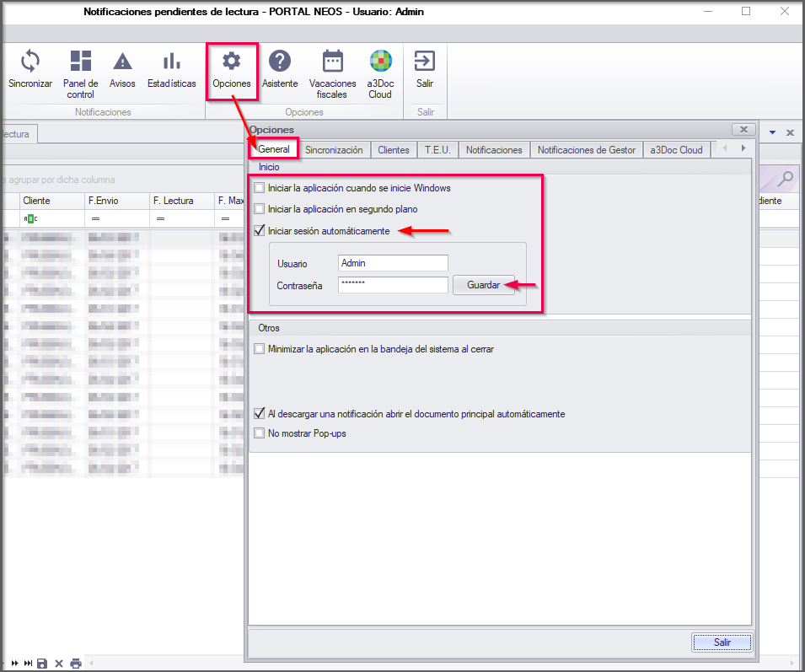Click into the Usuario text field

(x=392, y=263)
